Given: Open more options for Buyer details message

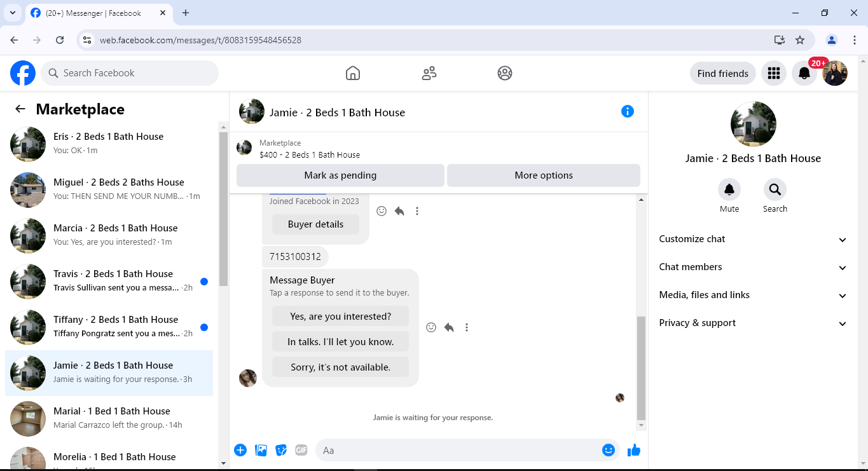Looking at the screenshot, I should tap(417, 211).
